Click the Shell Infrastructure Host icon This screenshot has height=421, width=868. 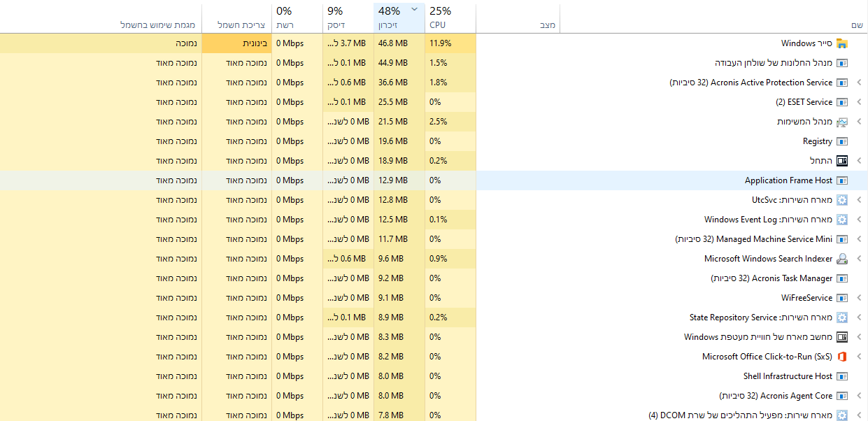pos(842,376)
